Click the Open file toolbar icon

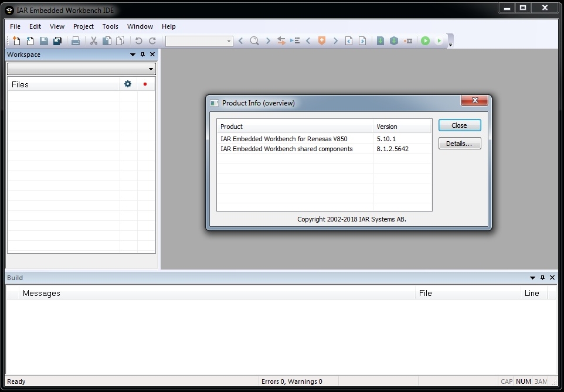[30, 41]
